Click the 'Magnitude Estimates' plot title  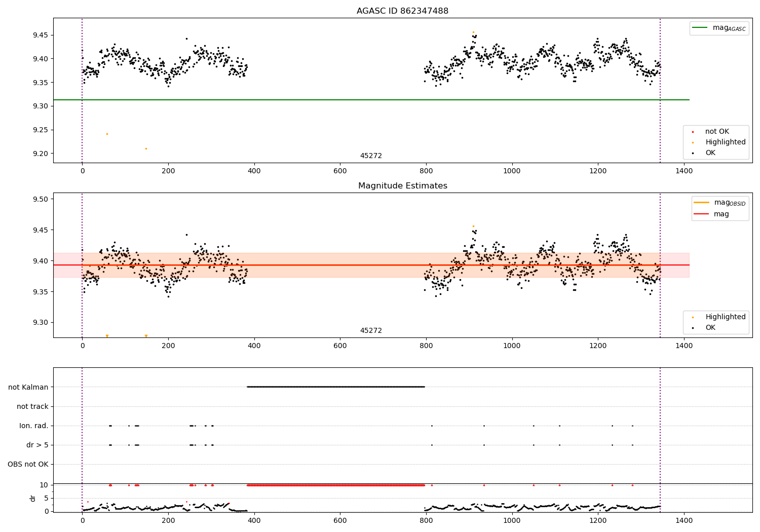click(402, 186)
